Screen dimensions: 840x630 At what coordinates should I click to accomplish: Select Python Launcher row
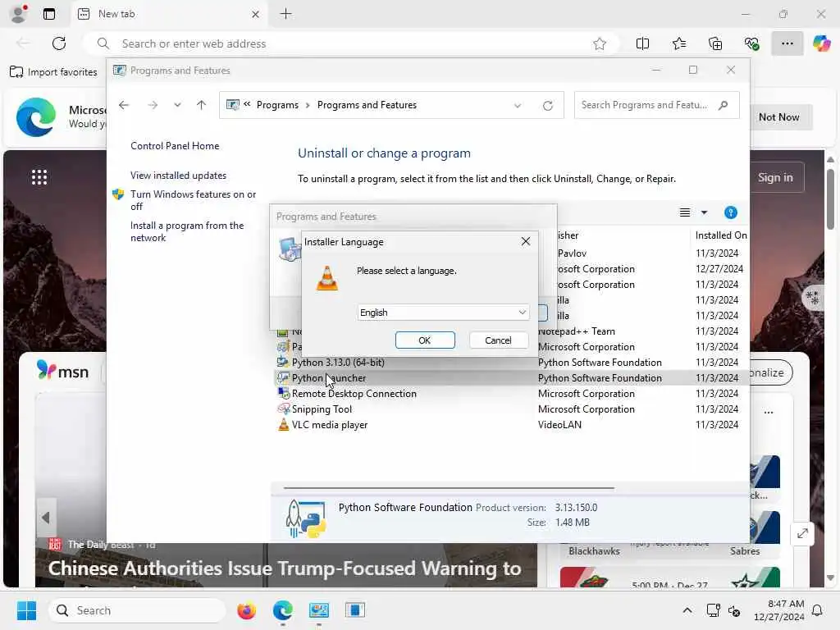point(512,378)
